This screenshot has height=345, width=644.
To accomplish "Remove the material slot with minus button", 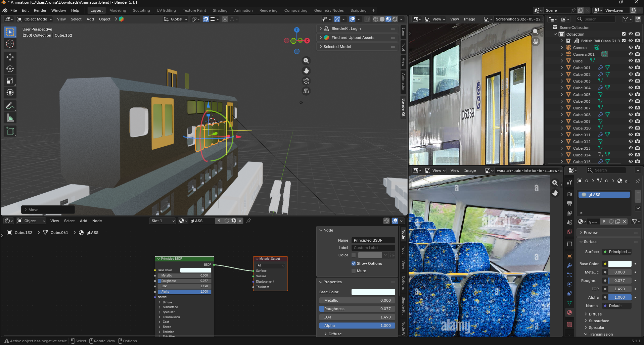I will point(638,200).
